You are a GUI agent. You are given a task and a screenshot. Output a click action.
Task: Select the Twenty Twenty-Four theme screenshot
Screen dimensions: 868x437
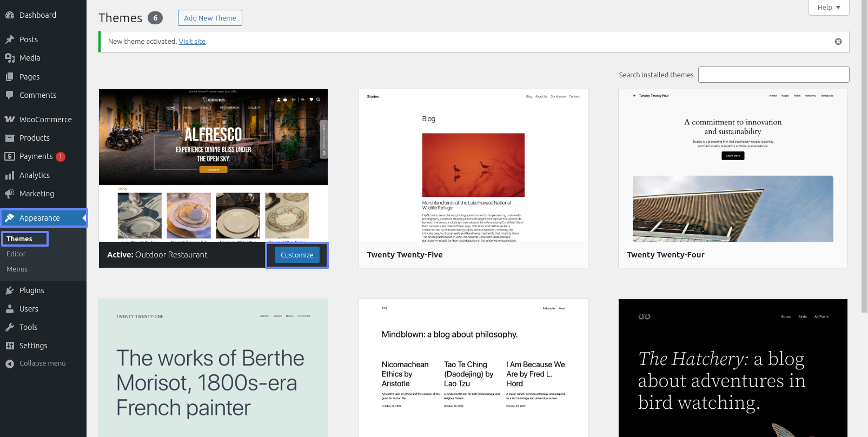733,165
